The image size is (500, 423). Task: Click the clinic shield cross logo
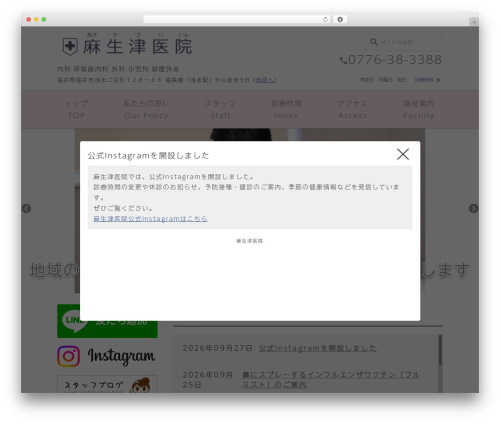(x=70, y=46)
